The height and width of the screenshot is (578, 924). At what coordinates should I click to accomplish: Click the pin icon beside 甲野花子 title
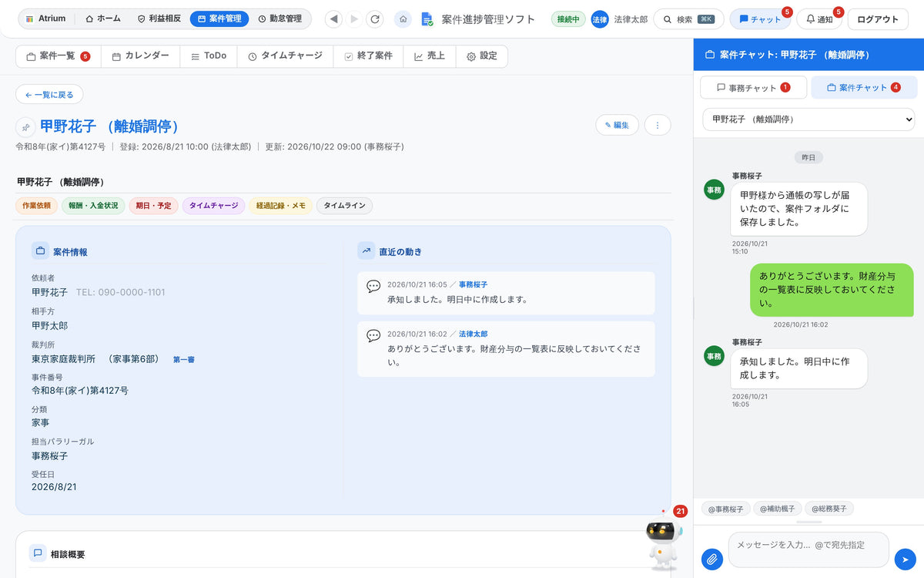[25, 127]
